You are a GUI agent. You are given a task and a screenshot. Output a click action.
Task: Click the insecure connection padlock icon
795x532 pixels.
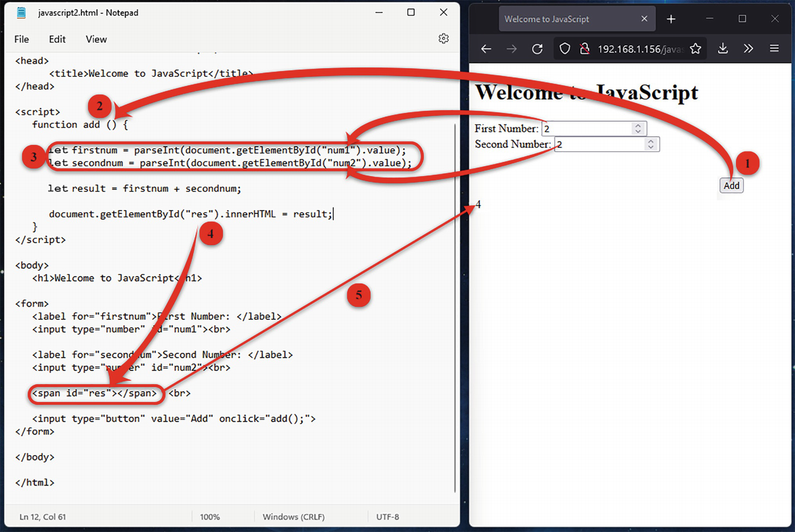tap(584, 49)
